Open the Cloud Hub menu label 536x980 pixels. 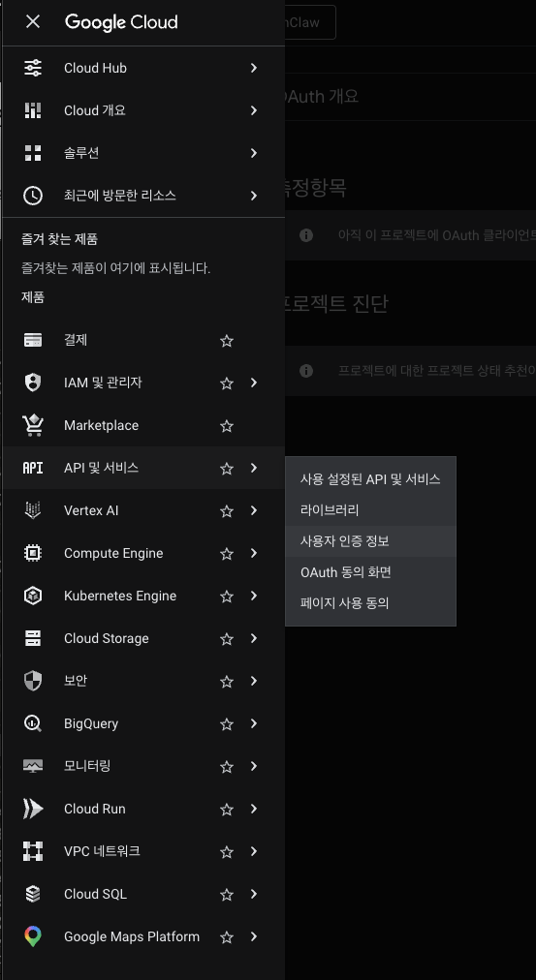95,68
